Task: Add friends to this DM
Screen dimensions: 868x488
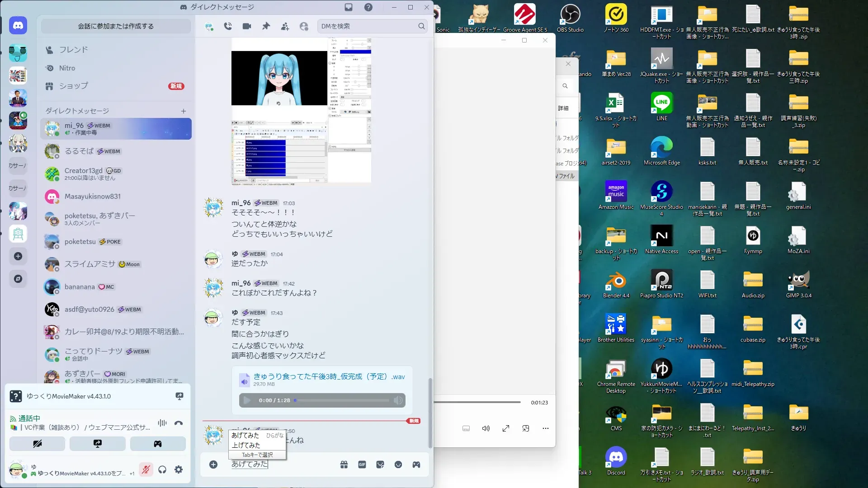Action: pos(285,26)
